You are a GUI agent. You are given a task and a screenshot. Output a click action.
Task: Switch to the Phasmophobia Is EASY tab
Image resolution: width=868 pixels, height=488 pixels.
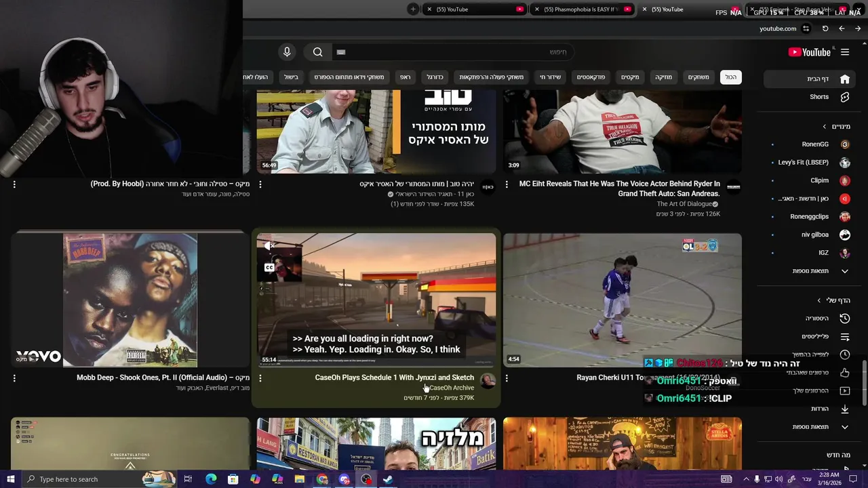pos(582,9)
